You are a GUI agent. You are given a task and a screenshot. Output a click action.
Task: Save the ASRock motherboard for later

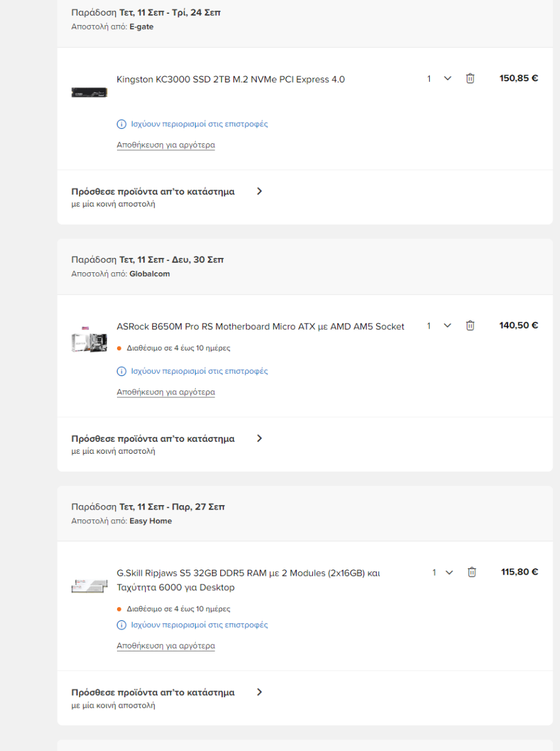point(166,392)
